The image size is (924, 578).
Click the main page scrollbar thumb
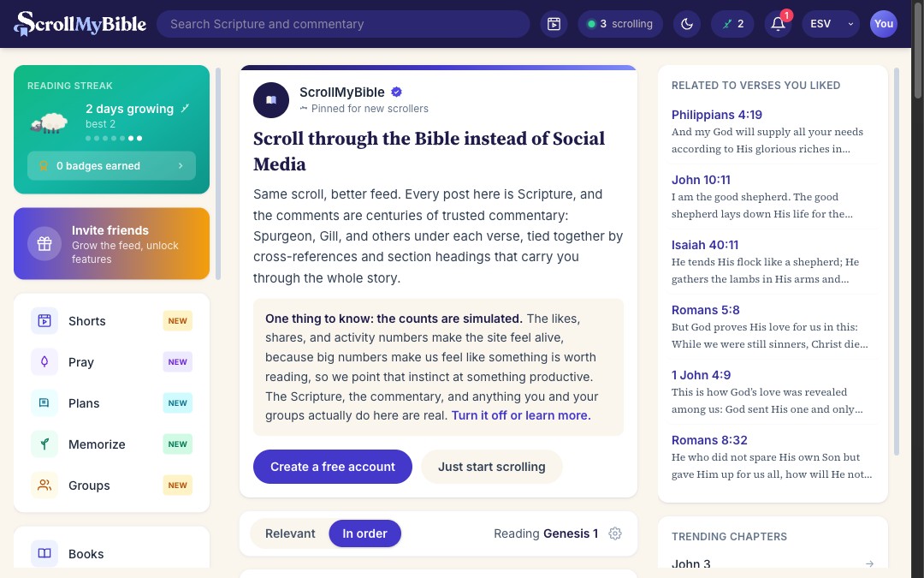[x=917, y=50]
